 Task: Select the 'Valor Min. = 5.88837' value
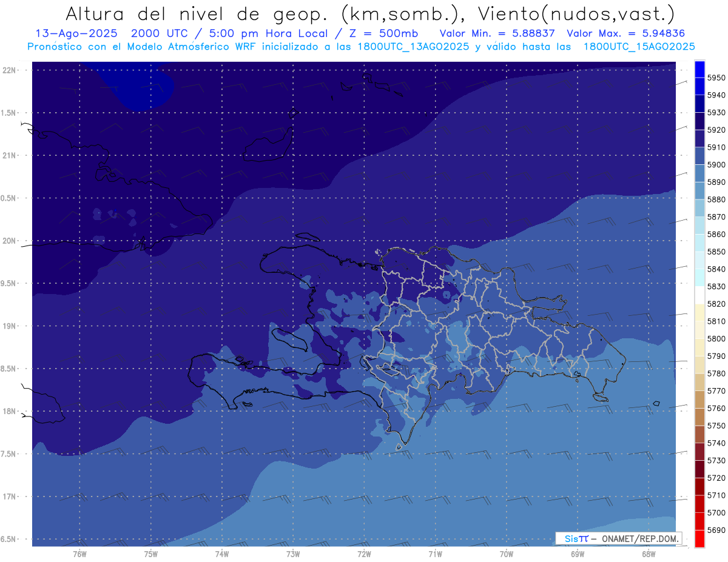[x=497, y=34]
